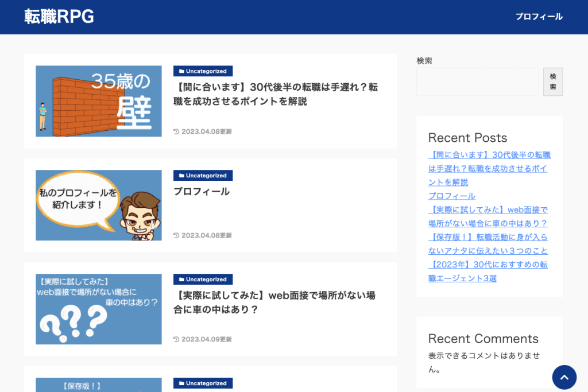Image resolution: width=588 pixels, height=392 pixels.
Task: Click Uncategorized tag on プロフィール post
Action: (203, 176)
